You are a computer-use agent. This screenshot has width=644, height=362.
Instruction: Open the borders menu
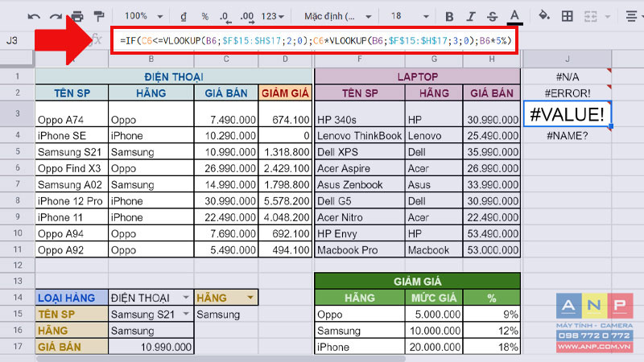[x=568, y=16]
